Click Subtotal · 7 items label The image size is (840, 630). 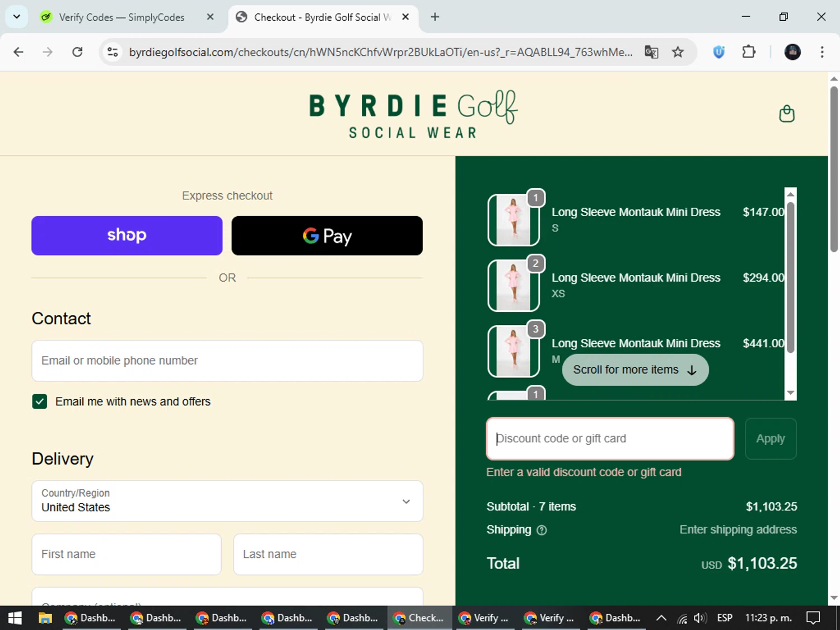[531, 506]
